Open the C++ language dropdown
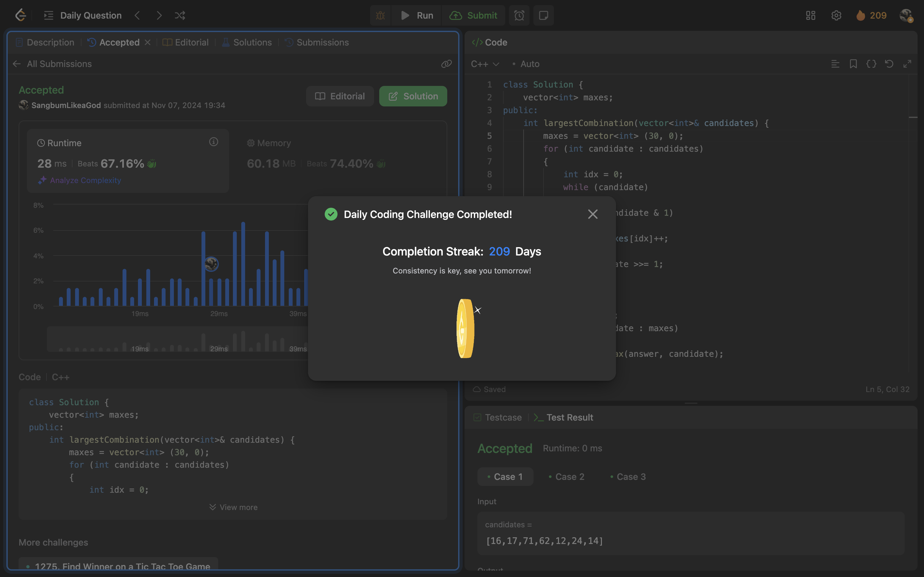Screen dimensions: 924x577 pyautogui.click(x=484, y=64)
